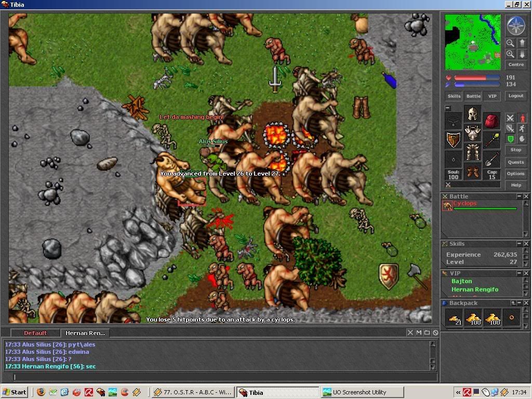
Task: Minimize the Backpack panel
Action: point(519,303)
